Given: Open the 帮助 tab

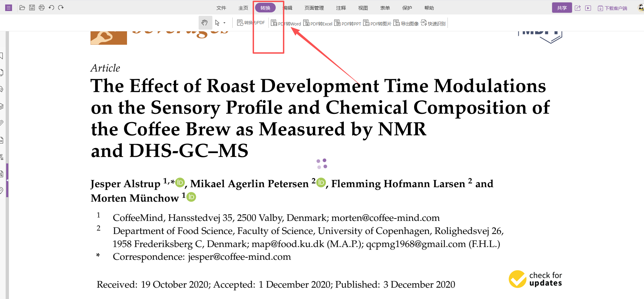Looking at the screenshot, I should [429, 8].
